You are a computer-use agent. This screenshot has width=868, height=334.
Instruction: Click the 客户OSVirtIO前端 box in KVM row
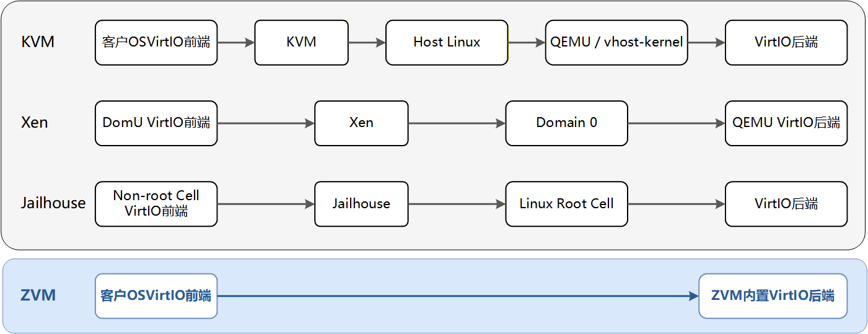click(x=156, y=43)
